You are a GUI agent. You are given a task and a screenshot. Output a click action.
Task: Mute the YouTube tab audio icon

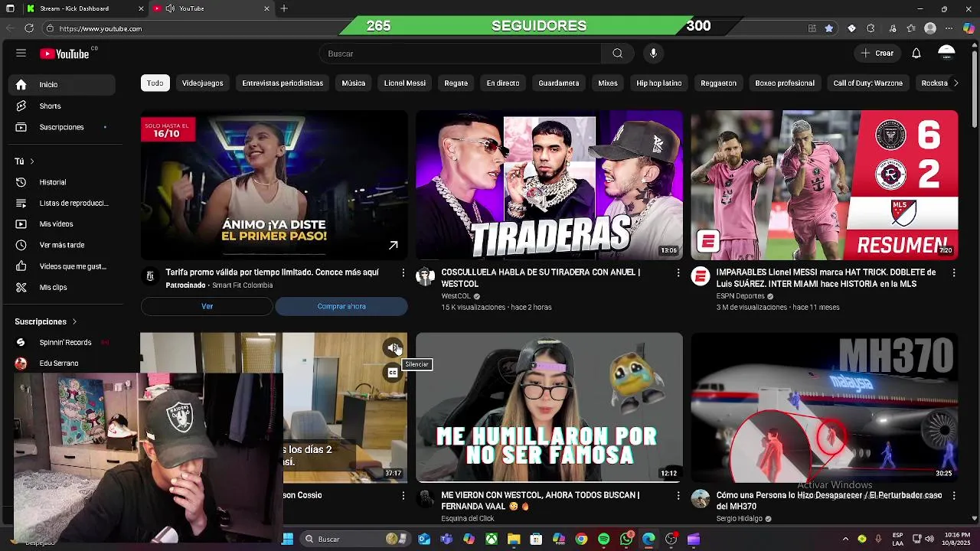[x=169, y=8]
